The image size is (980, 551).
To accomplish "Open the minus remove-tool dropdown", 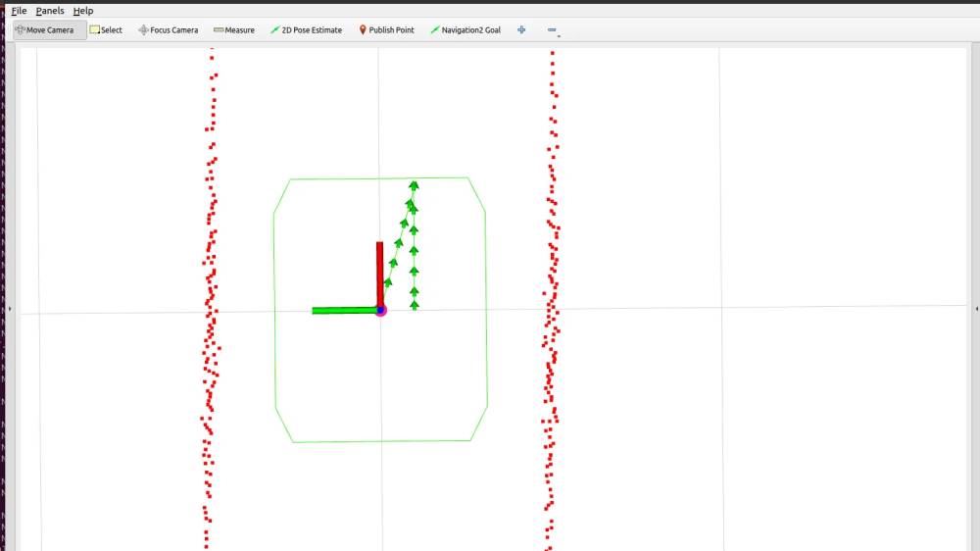I will coord(552,30).
